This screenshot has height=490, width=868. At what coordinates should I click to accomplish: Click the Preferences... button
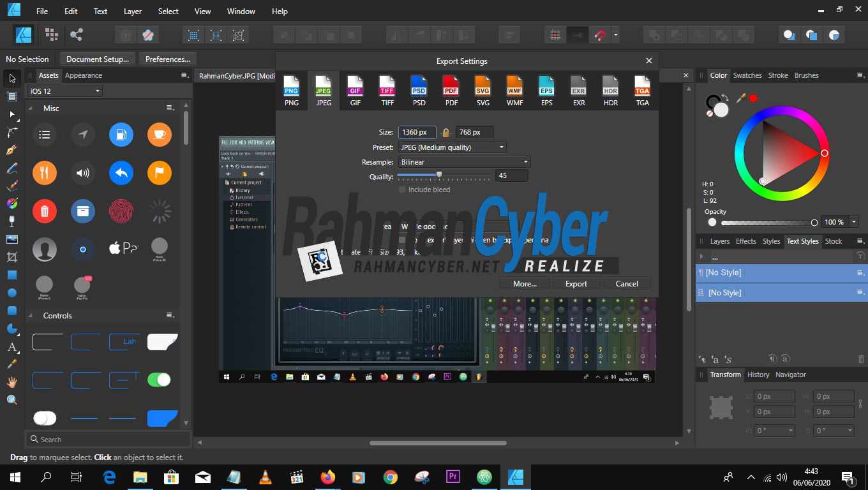[168, 59]
